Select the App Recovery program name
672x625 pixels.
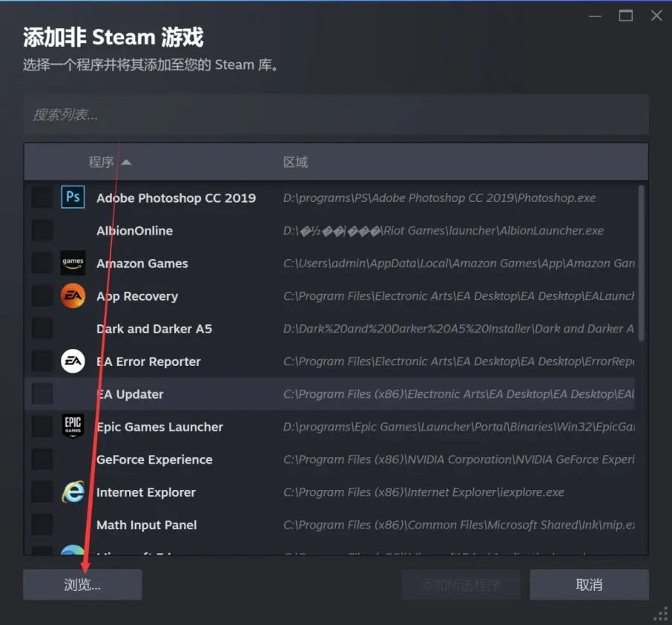pyautogui.click(x=137, y=296)
